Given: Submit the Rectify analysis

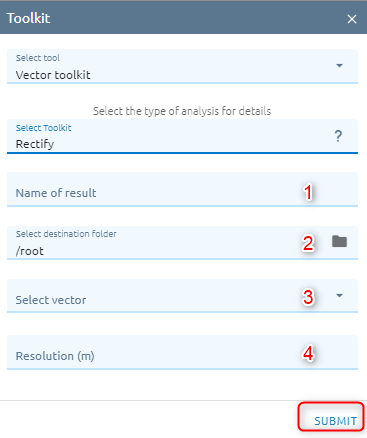Looking at the screenshot, I should [335, 421].
